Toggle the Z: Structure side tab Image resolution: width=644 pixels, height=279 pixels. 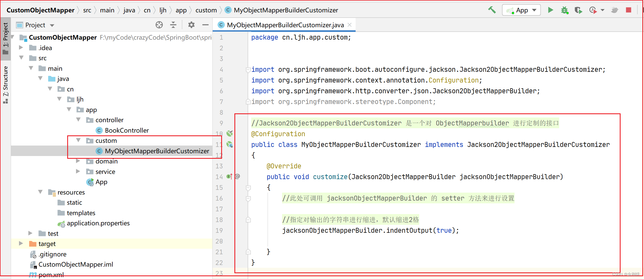coord(6,85)
